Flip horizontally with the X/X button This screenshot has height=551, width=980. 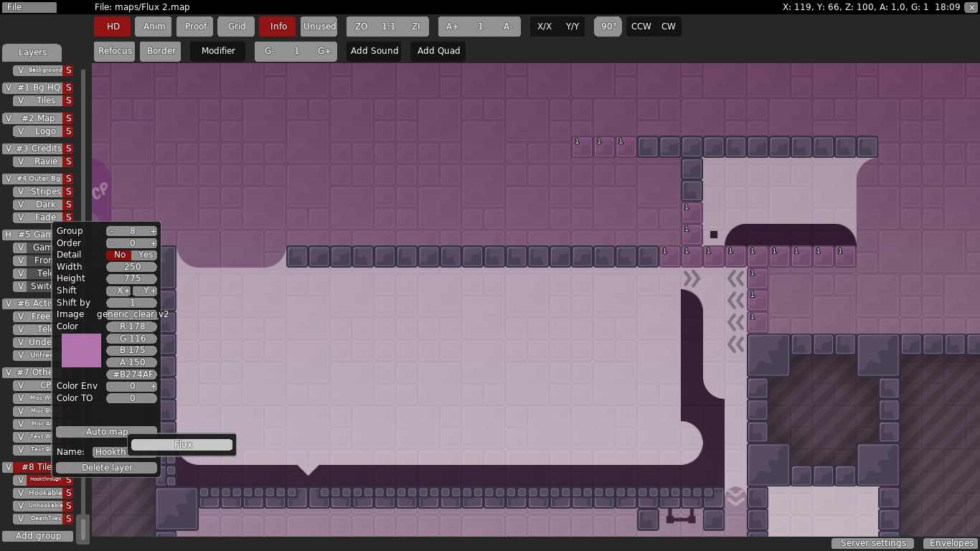point(545,27)
